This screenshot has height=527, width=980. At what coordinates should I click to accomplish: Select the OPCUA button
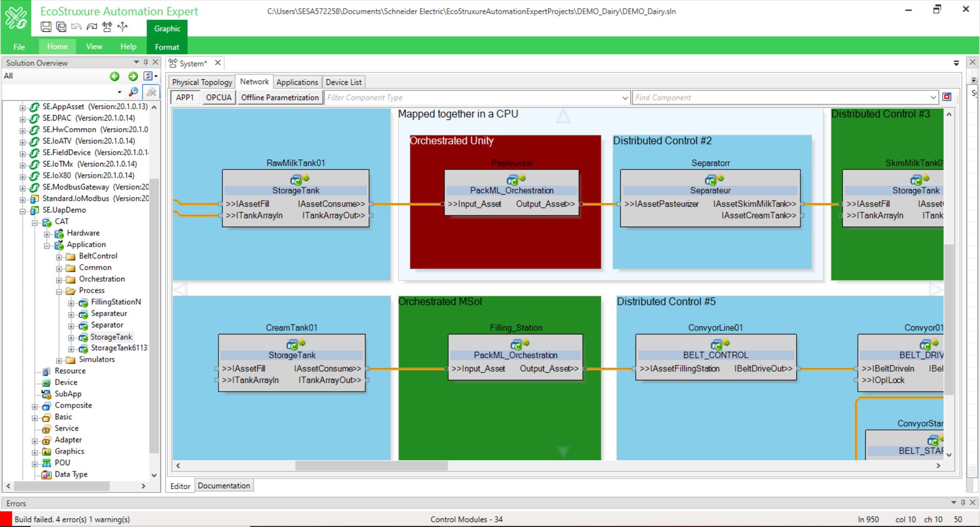click(218, 97)
